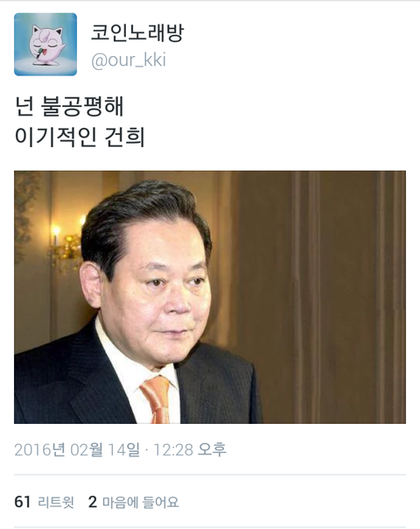Open the @our_kki handle link
The height and width of the screenshot is (529, 420).
pos(129,60)
